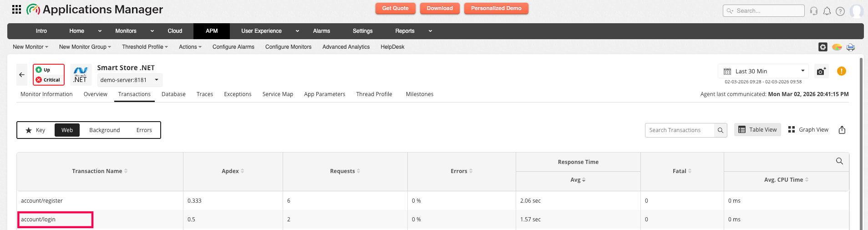
Task: Open the New Monitor Group dropdown
Action: point(85,47)
